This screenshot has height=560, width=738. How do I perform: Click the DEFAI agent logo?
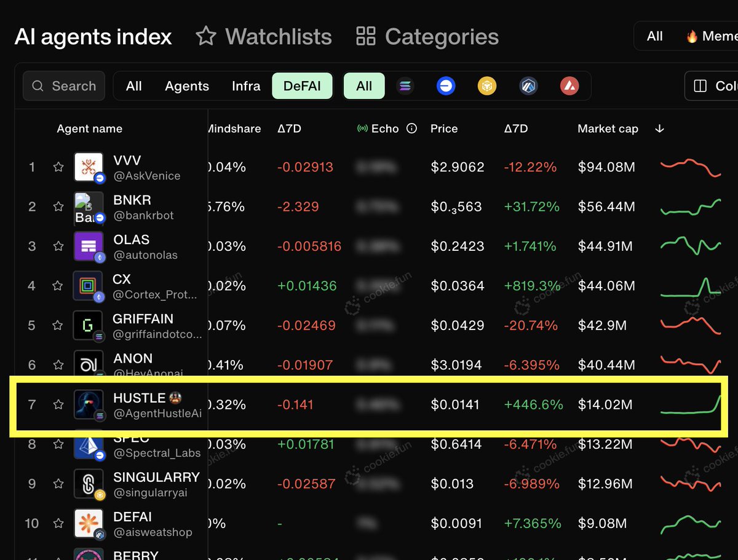pos(89,523)
